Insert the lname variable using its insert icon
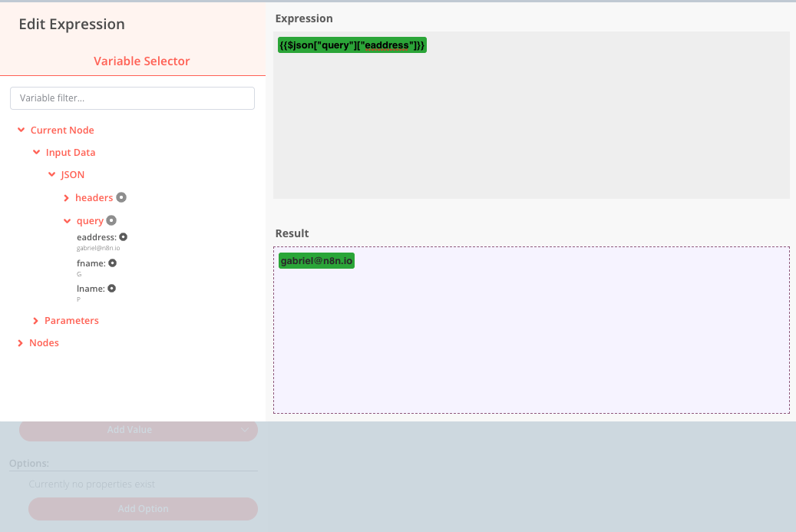 (112, 288)
